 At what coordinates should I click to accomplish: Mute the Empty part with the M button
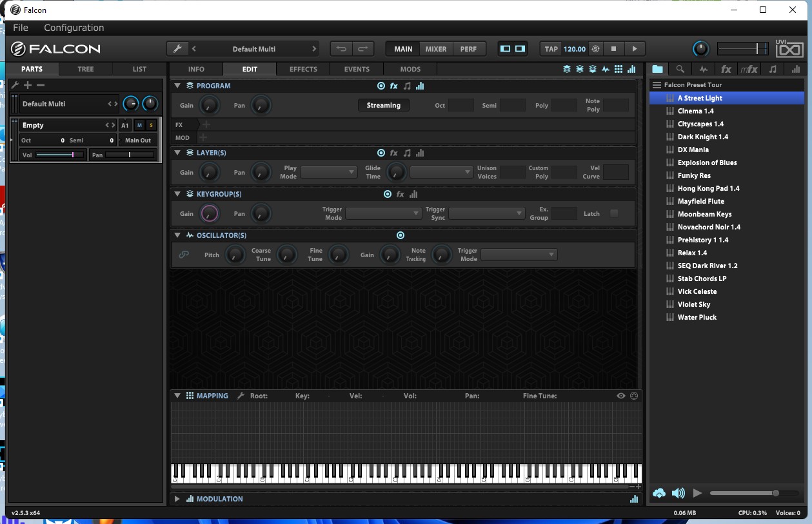139,125
